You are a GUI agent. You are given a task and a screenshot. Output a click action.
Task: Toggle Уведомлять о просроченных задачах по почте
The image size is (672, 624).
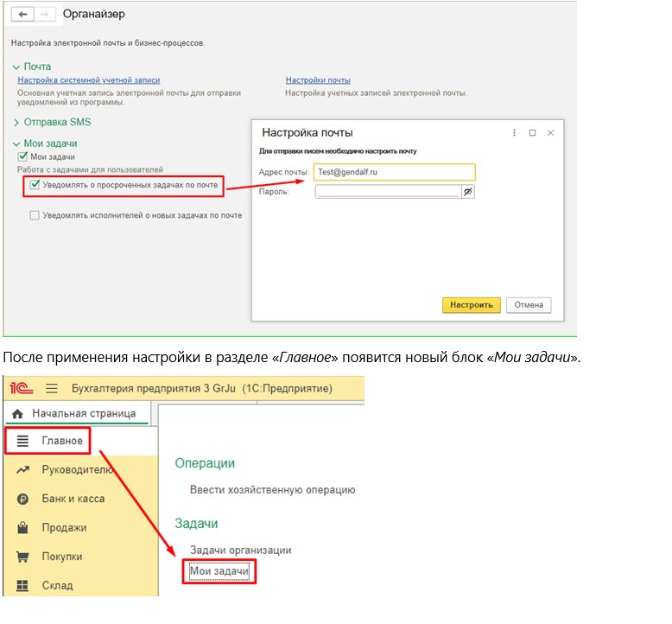coord(35,185)
